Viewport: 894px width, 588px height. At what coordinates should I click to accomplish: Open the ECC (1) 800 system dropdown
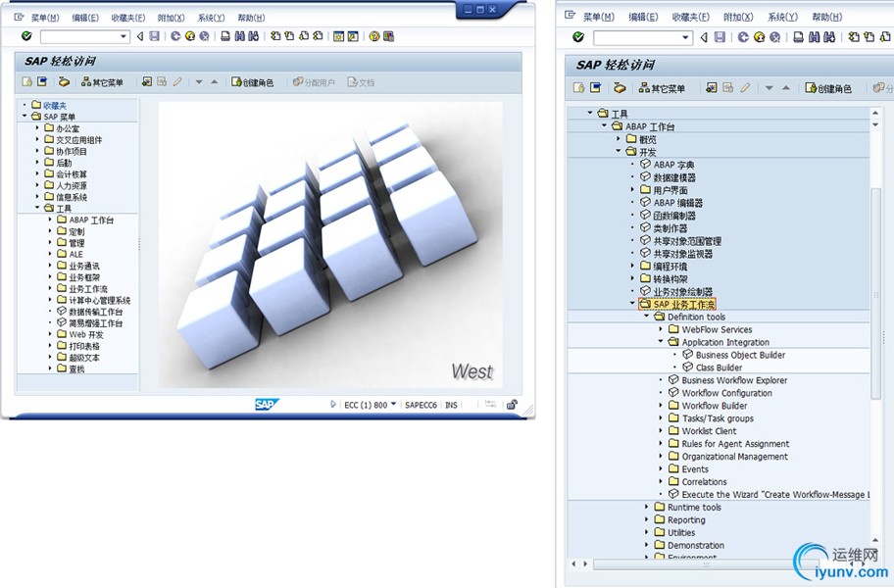(x=393, y=405)
